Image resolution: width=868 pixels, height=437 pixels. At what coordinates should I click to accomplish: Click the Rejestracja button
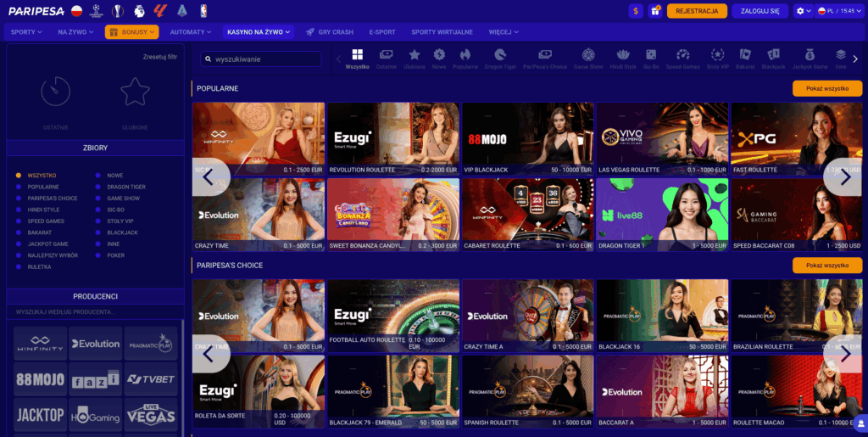pos(697,11)
